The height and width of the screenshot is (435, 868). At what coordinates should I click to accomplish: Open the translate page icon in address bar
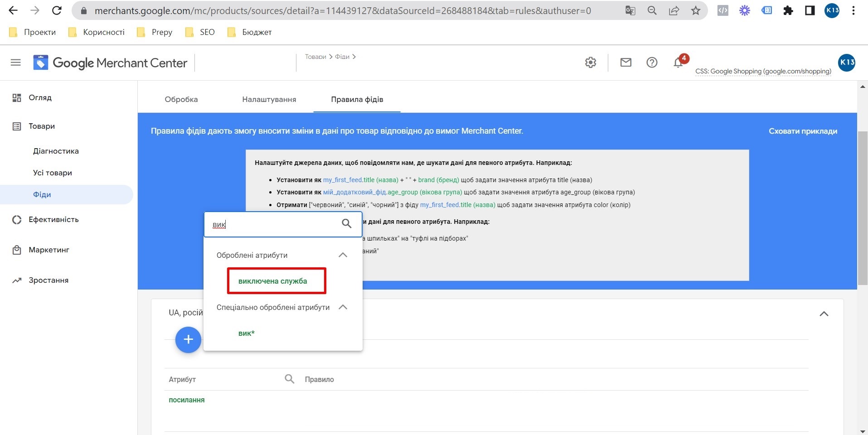click(x=630, y=10)
